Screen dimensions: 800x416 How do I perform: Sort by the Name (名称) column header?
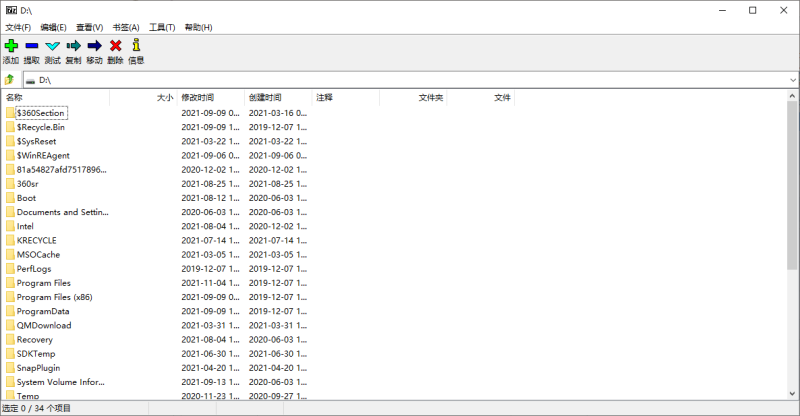click(x=56, y=97)
